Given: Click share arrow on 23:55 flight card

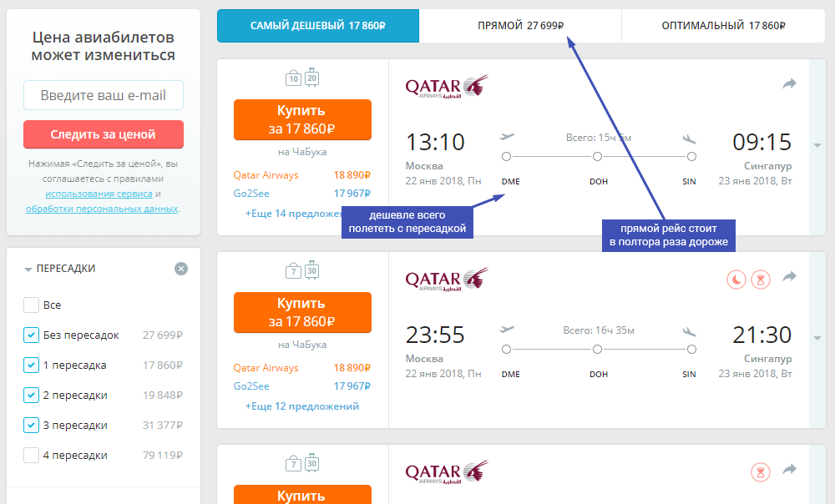Looking at the screenshot, I should 789,277.
